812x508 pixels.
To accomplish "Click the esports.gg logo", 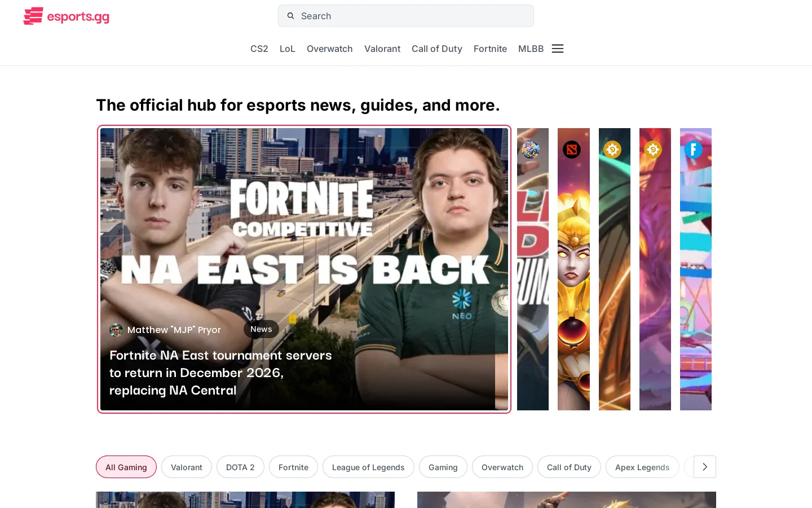I will pos(67,16).
